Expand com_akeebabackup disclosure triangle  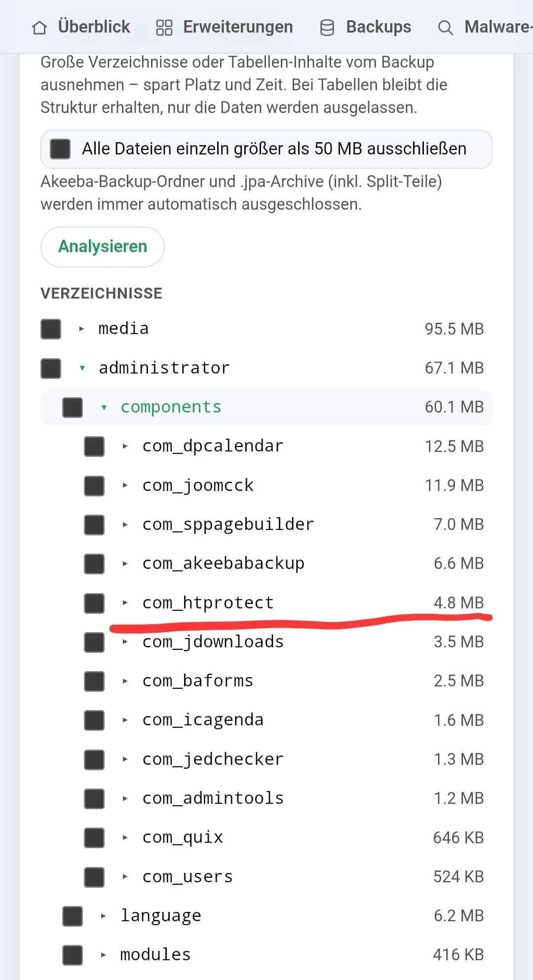click(125, 564)
